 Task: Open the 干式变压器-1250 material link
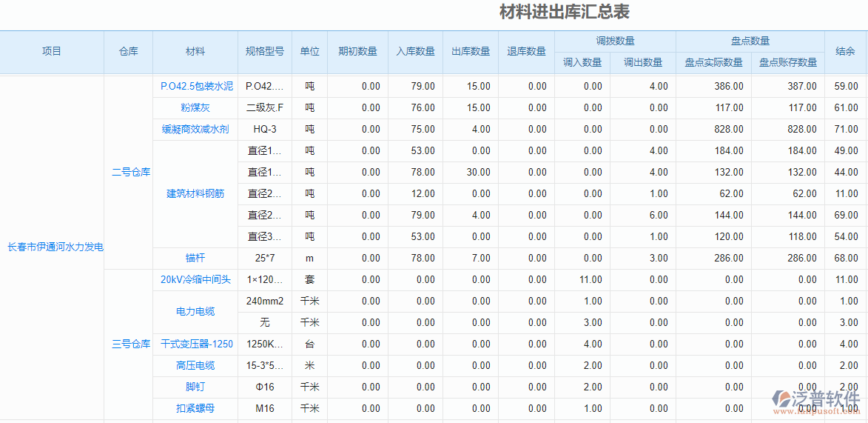tap(197, 344)
